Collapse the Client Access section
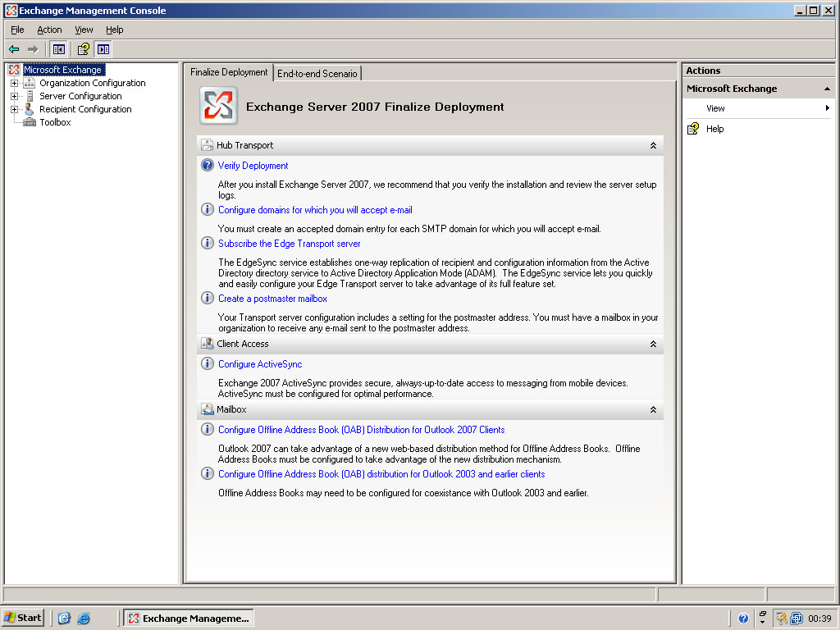 tap(653, 344)
